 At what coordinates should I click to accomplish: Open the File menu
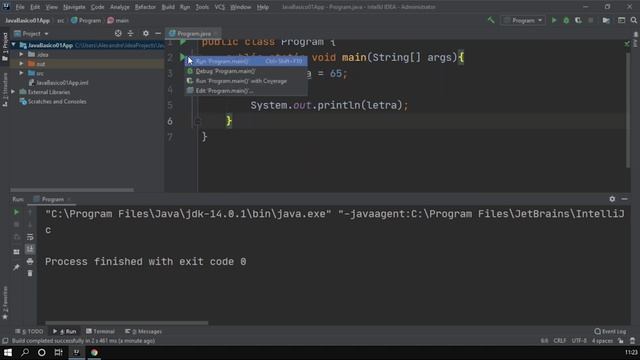[x=20, y=7]
